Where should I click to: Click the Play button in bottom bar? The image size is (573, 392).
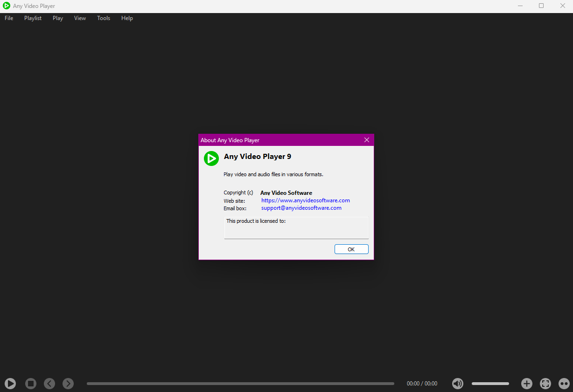pos(10,384)
